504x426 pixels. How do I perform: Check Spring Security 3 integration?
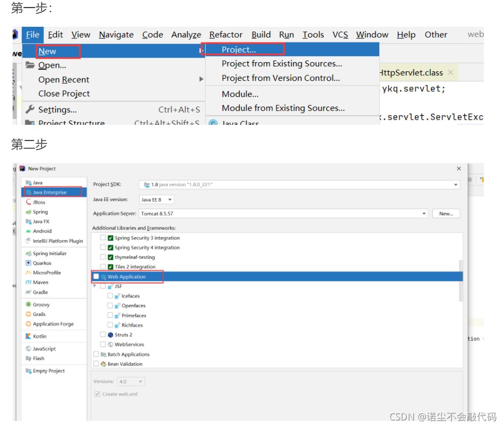103,238
